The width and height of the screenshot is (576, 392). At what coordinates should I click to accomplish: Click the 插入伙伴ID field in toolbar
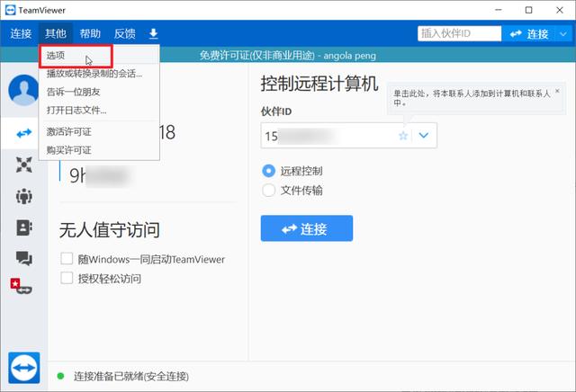click(459, 34)
